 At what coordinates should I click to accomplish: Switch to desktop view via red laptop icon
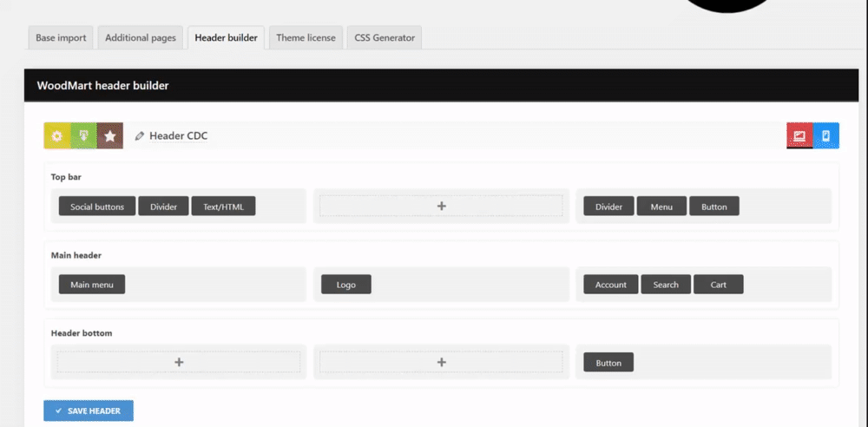(x=799, y=135)
